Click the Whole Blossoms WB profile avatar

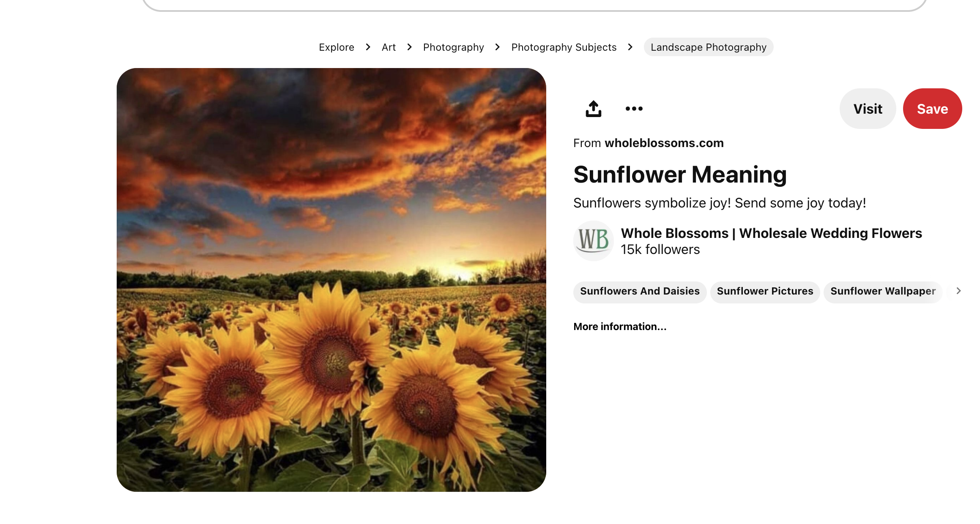click(x=593, y=240)
